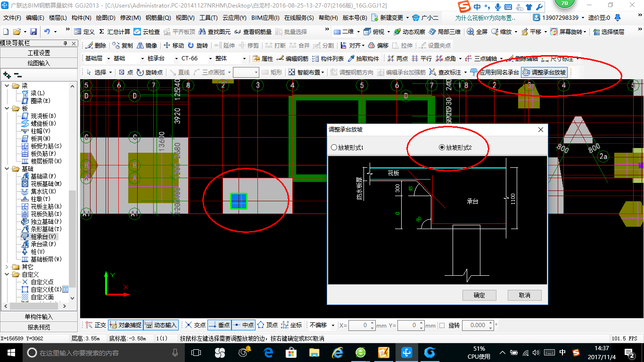Viewport: 644px width, 362px height.
Task: Open 属性 properties panel
Action: [263, 58]
